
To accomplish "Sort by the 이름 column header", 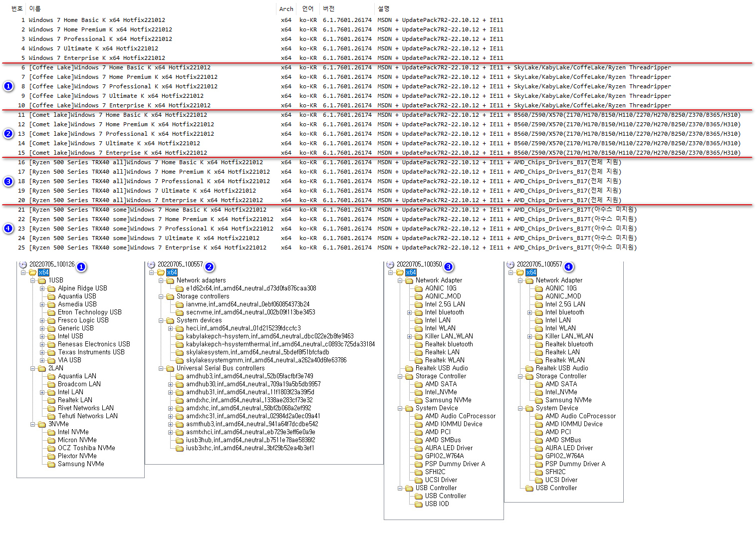I will [35, 8].
